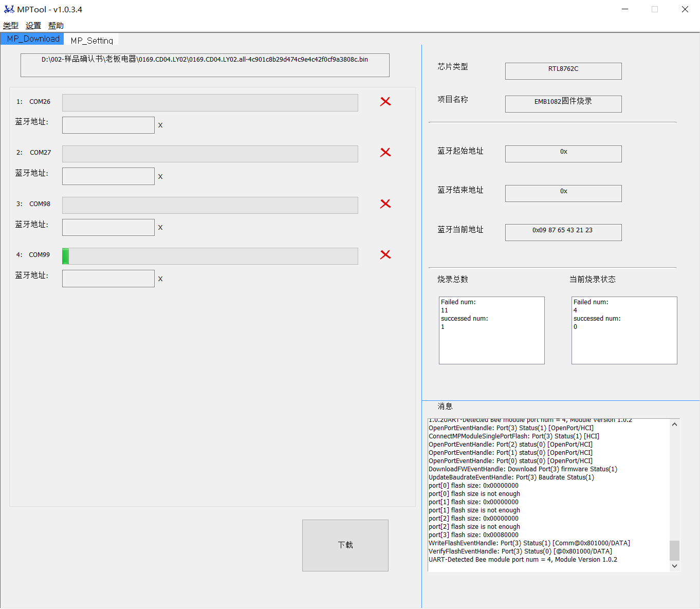Click the red X status icon for COM98

(385, 204)
